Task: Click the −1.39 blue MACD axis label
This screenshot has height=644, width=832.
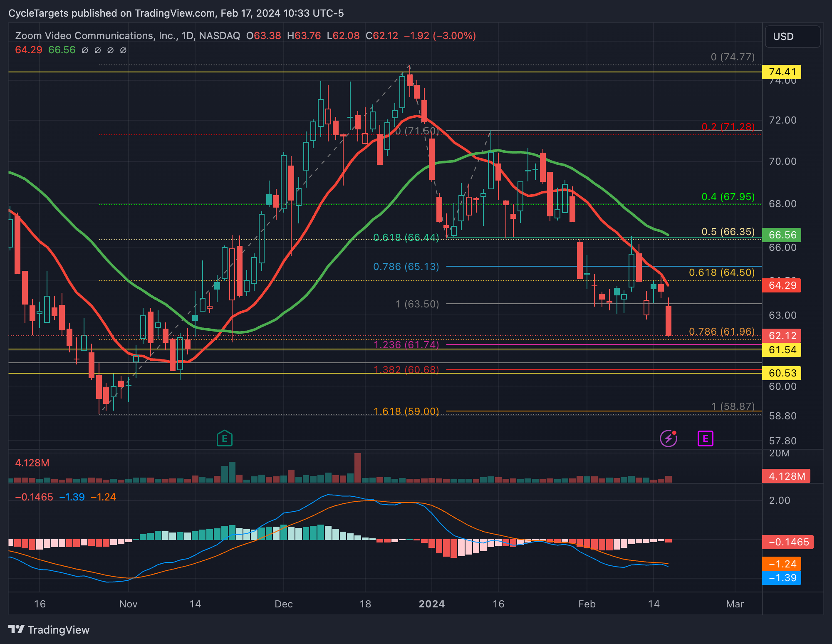Action: click(x=782, y=578)
